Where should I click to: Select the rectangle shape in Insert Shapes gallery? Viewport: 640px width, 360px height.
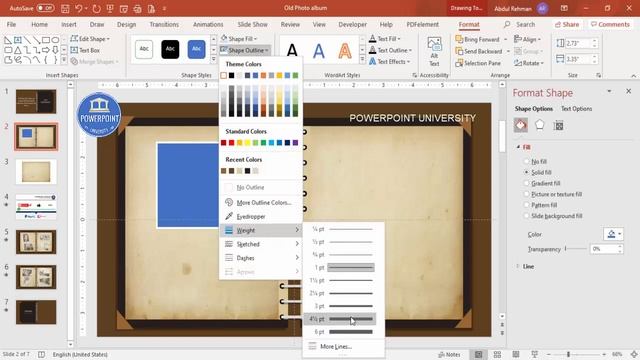coord(46,40)
